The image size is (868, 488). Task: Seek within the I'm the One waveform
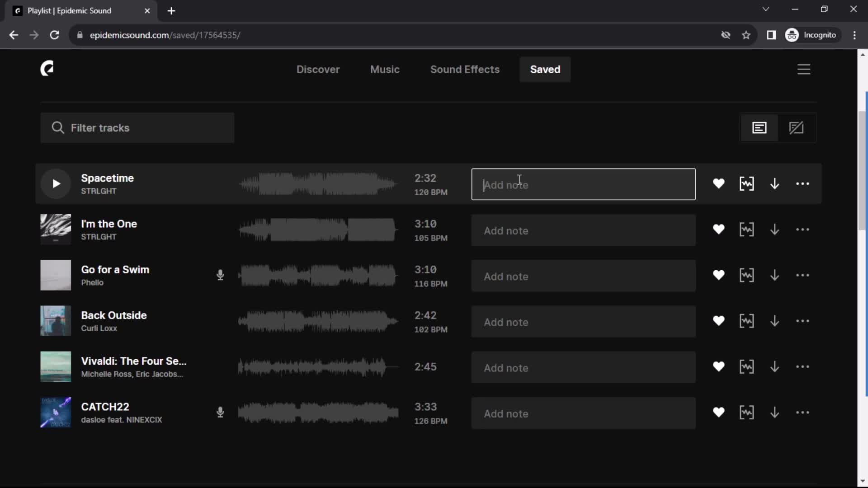coord(318,230)
